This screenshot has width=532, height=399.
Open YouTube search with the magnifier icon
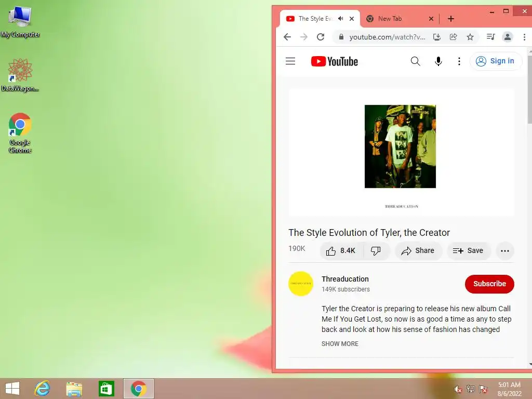pos(415,61)
